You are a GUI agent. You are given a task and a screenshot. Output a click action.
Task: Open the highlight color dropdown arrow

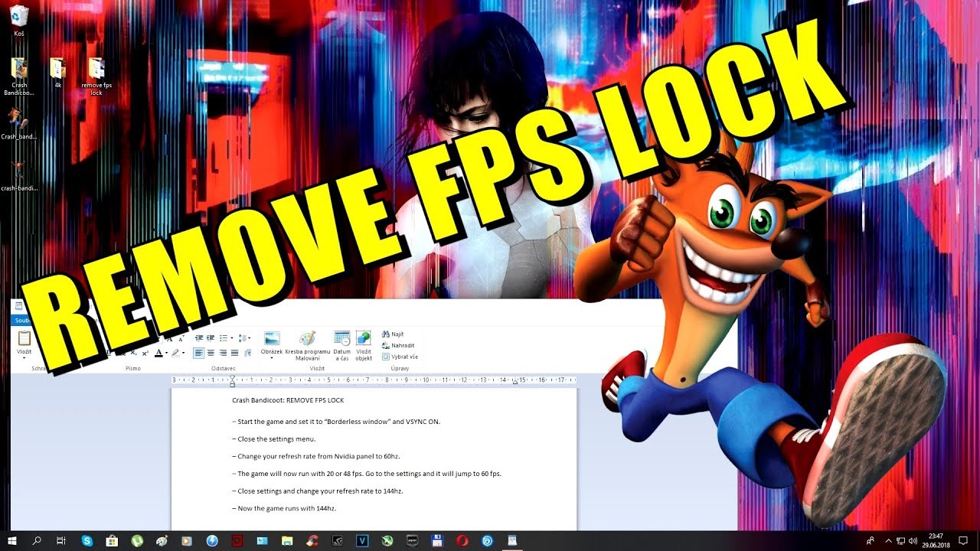coord(183,353)
